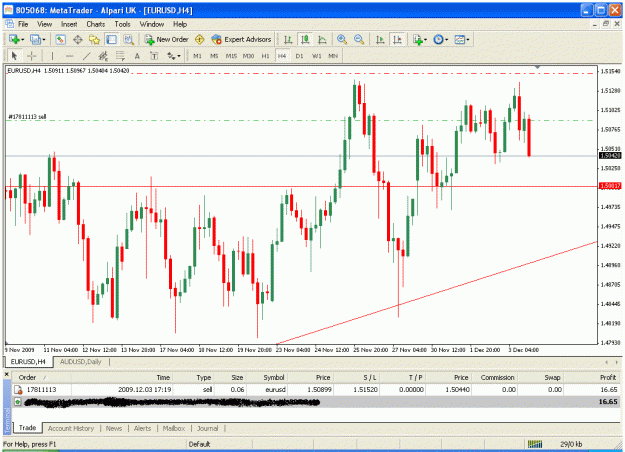Switch timeframe to M30

[x=248, y=56]
